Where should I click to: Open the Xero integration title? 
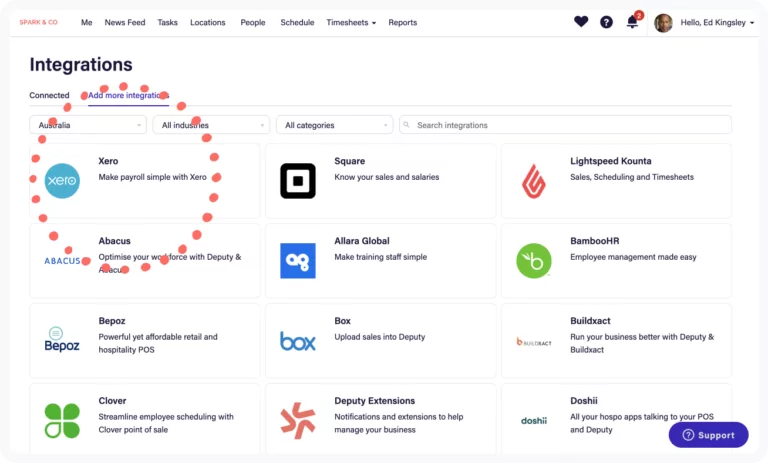click(x=108, y=161)
